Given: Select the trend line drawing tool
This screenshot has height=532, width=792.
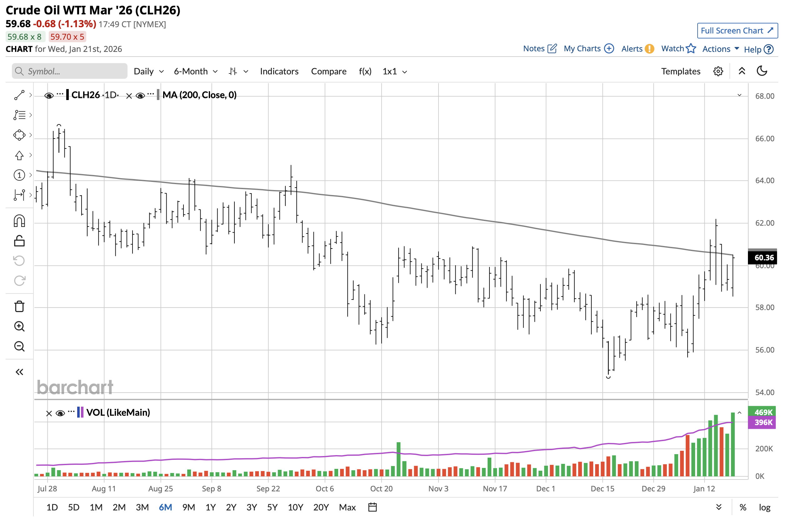Looking at the screenshot, I should coord(19,95).
